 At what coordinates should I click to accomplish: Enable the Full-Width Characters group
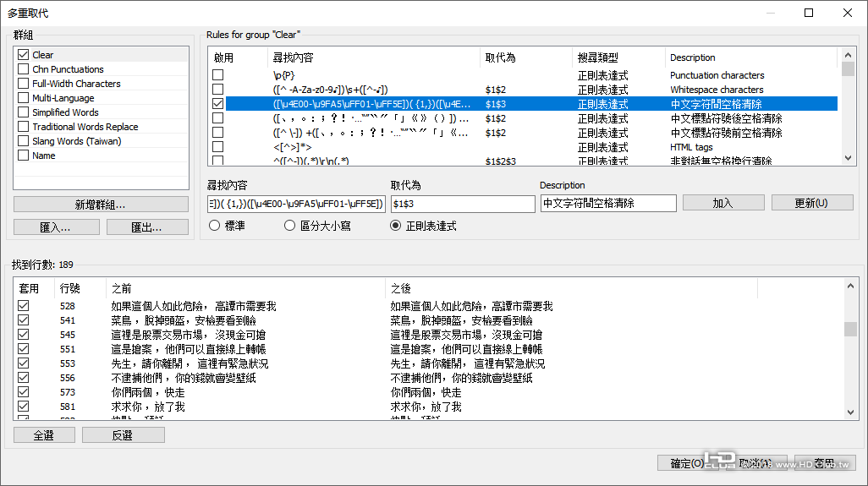pyautogui.click(x=23, y=84)
